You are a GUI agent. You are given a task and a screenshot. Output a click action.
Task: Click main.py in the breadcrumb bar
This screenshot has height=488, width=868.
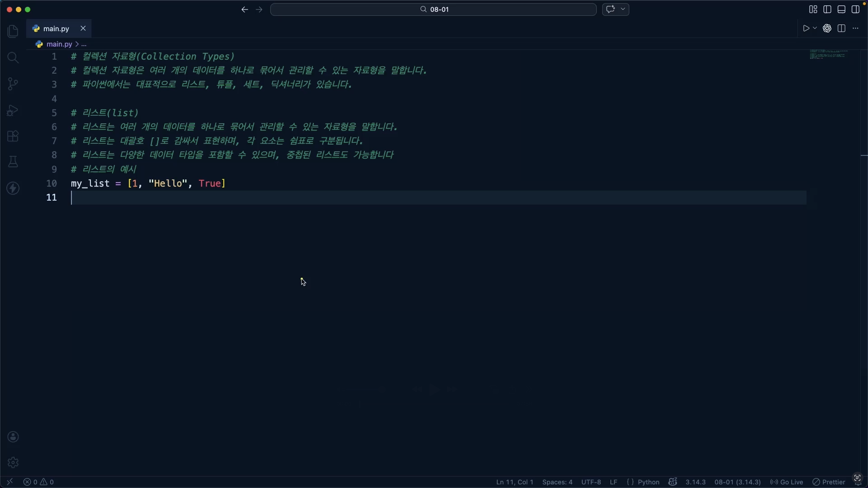click(x=59, y=44)
